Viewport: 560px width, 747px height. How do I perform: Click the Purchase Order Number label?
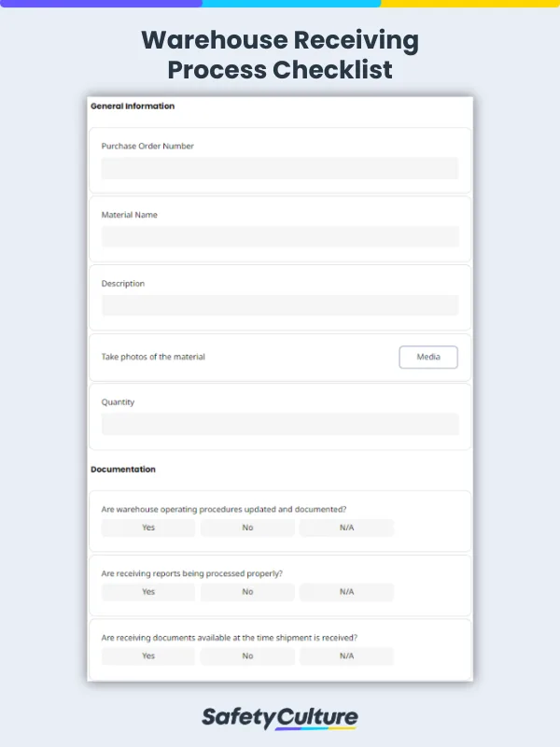tap(147, 146)
